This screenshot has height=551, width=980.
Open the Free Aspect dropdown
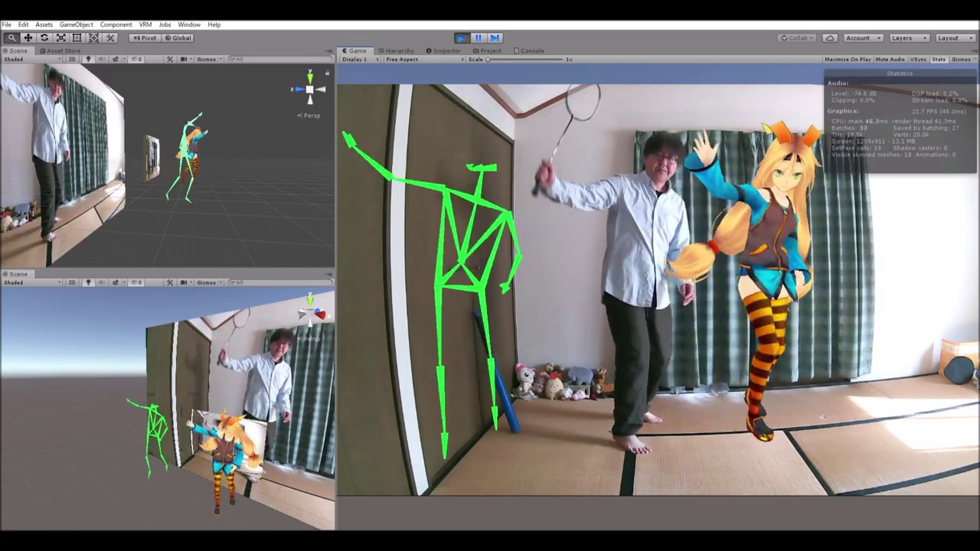click(x=423, y=59)
